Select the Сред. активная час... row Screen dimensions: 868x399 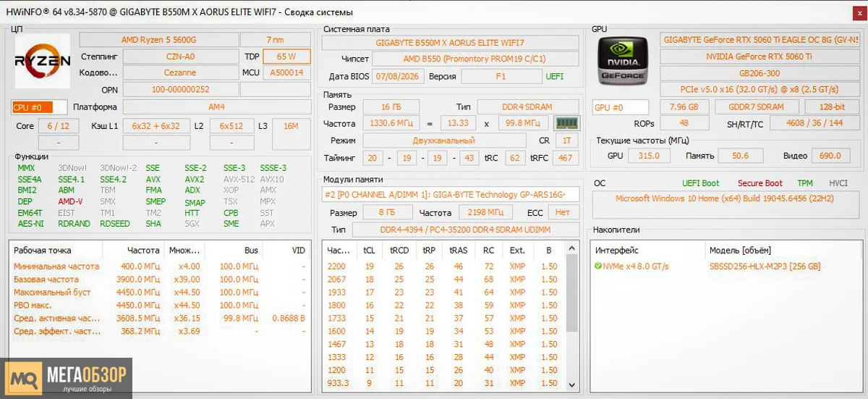(x=161, y=318)
